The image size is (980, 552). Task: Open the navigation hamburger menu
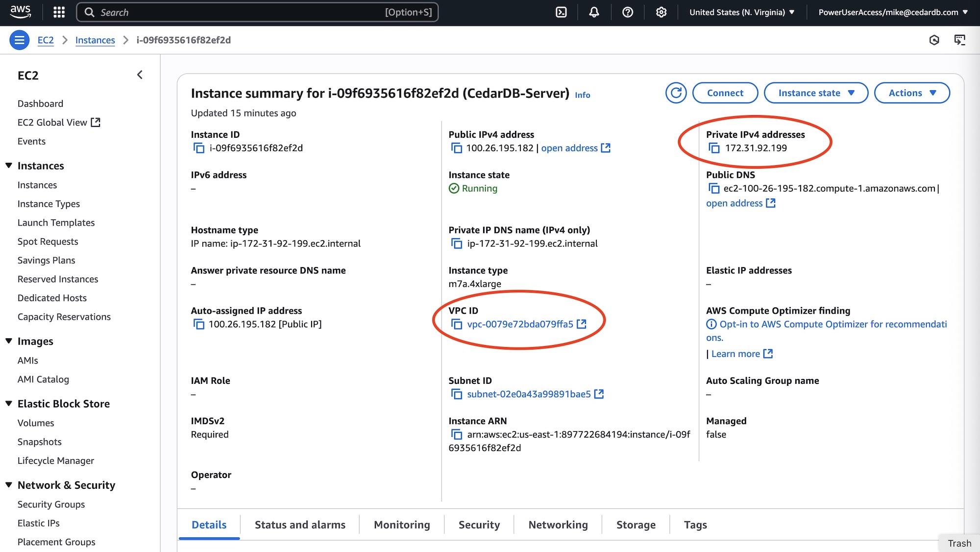(19, 40)
